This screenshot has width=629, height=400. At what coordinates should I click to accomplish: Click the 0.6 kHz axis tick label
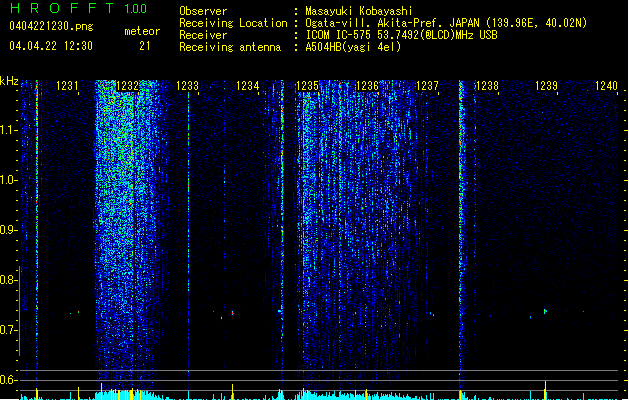tap(8, 380)
